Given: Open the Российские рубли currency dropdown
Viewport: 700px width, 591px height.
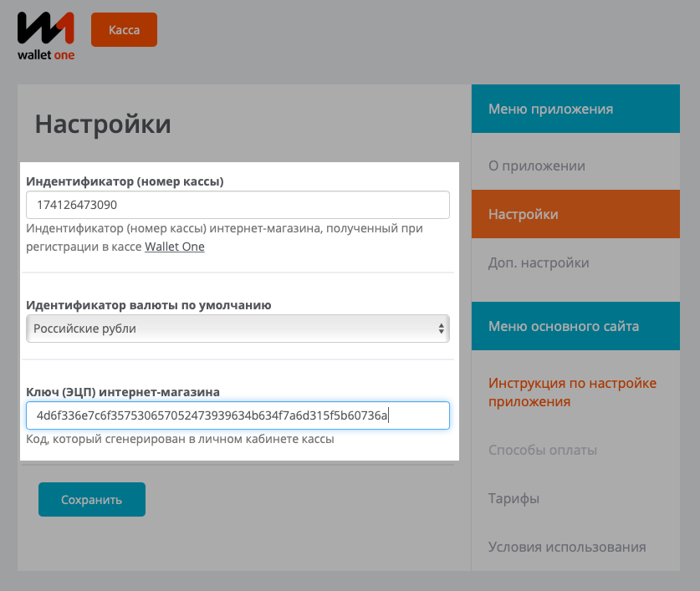Looking at the screenshot, I should pos(238,329).
